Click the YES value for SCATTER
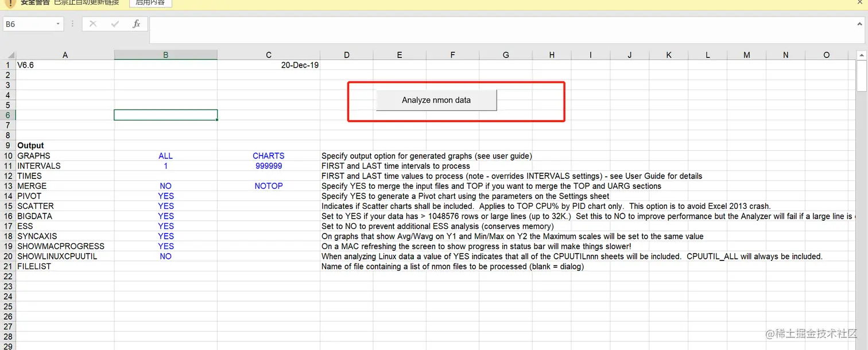This screenshot has height=350, width=868. click(166, 206)
